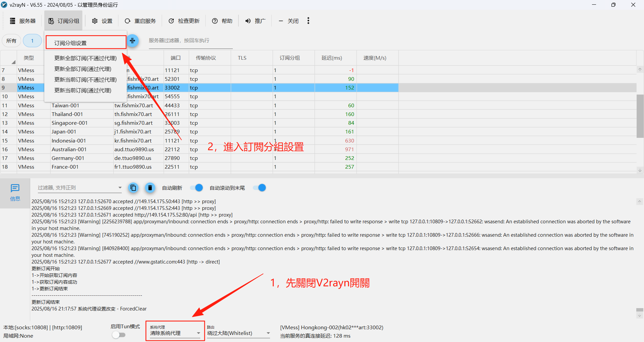The height and width of the screenshot is (342, 644).
Task: Sort by 端口 column header
Action: click(176, 58)
